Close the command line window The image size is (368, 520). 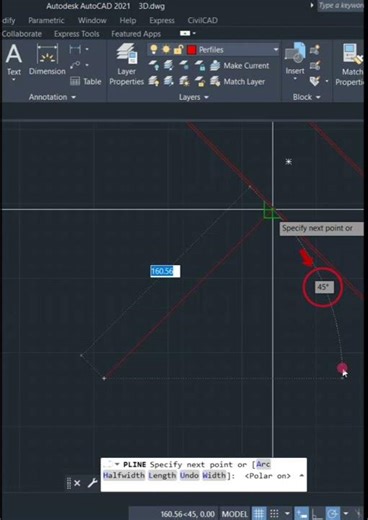(77, 483)
